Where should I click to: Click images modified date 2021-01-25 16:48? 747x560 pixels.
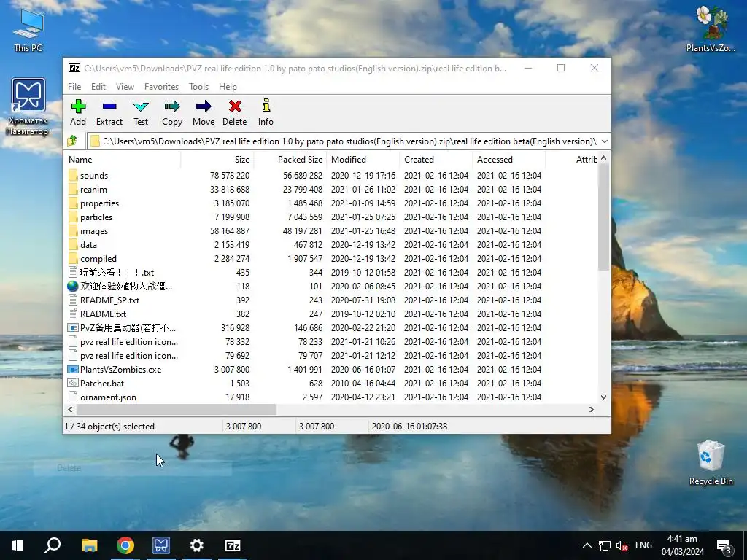[x=363, y=230]
